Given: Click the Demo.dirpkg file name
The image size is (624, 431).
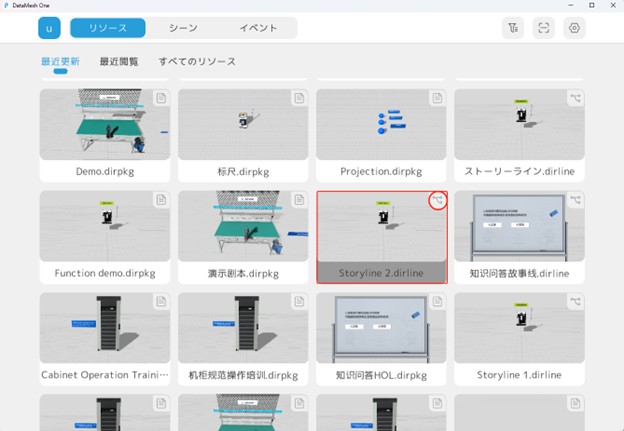Looking at the screenshot, I should tap(105, 172).
